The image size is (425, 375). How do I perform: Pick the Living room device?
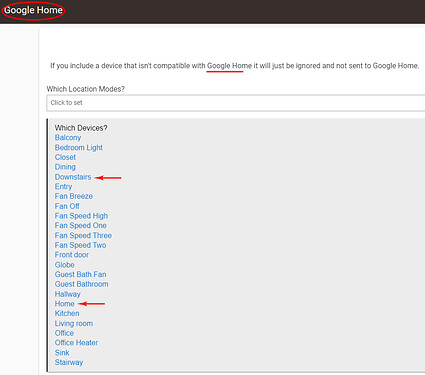tap(74, 323)
